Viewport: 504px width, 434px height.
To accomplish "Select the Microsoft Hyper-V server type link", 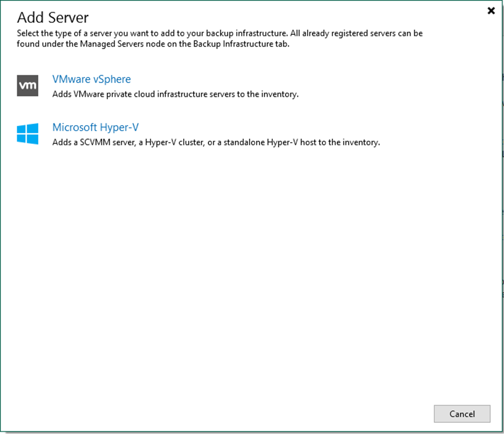I will pyautogui.click(x=96, y=127).
